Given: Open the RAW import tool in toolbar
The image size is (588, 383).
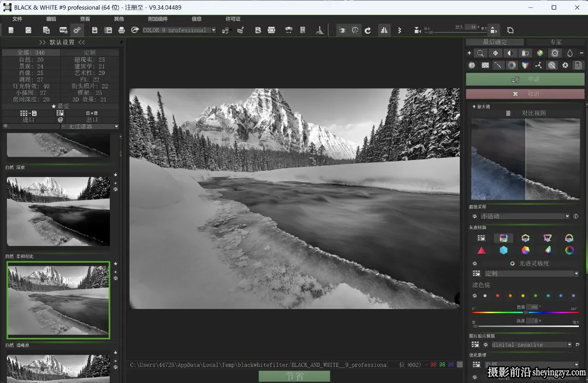Looking at the screenshot, I should point(63,30).
